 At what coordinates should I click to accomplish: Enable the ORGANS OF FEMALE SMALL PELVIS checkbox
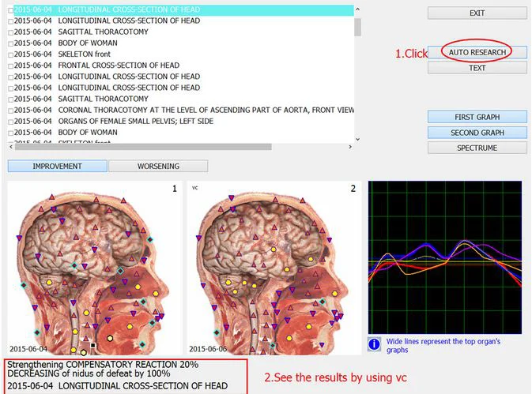click(10, 122)
